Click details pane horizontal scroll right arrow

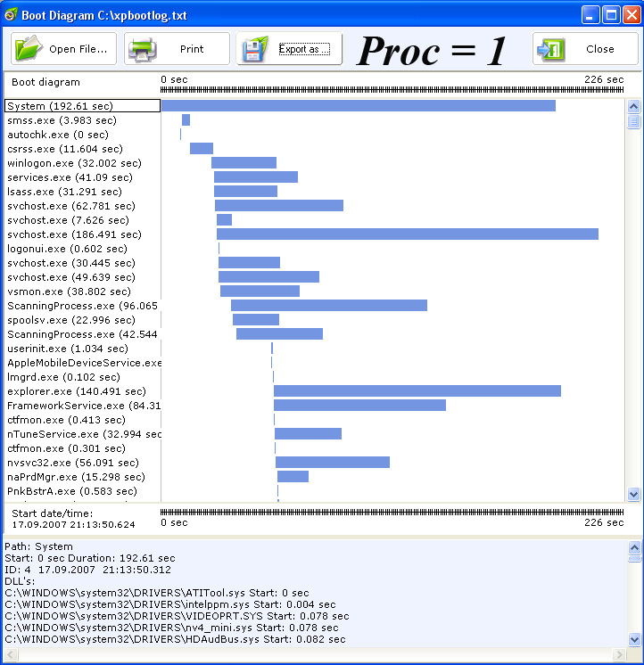coord(619,654)
